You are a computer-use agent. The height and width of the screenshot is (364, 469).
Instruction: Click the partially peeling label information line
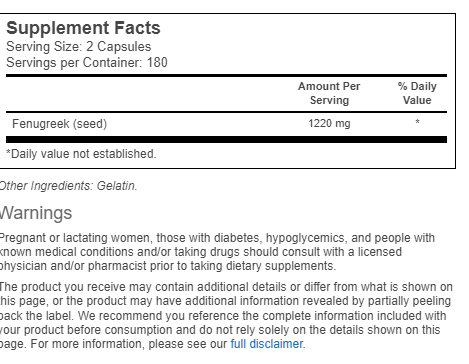click(225, 301)
